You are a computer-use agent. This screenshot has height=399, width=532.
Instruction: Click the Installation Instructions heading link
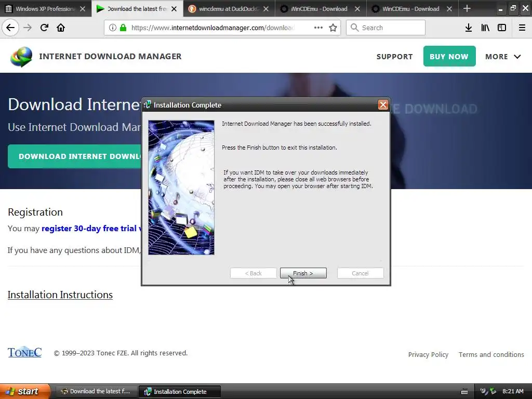pos(60,295)
